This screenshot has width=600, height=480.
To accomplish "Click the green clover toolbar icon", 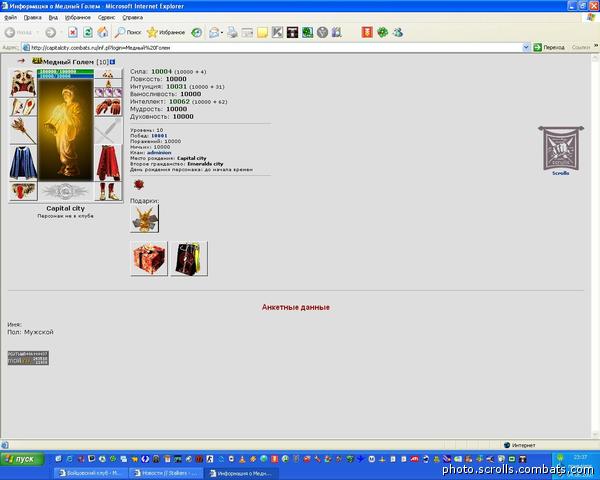I will tap(383, 33).
